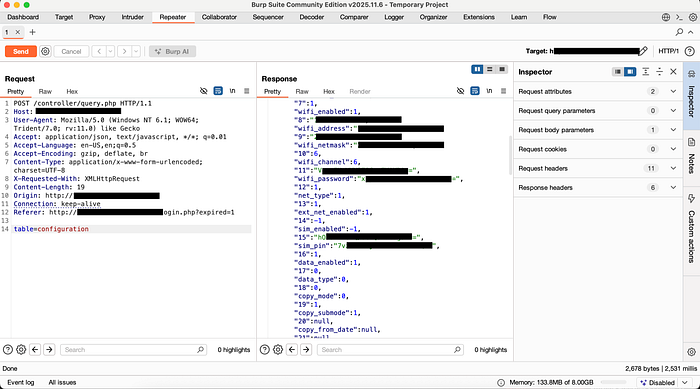Click the HTTP/1 protocol toggle
This screenshot has height=389, width=700.
pyautogui.click(x=668, y=51)
